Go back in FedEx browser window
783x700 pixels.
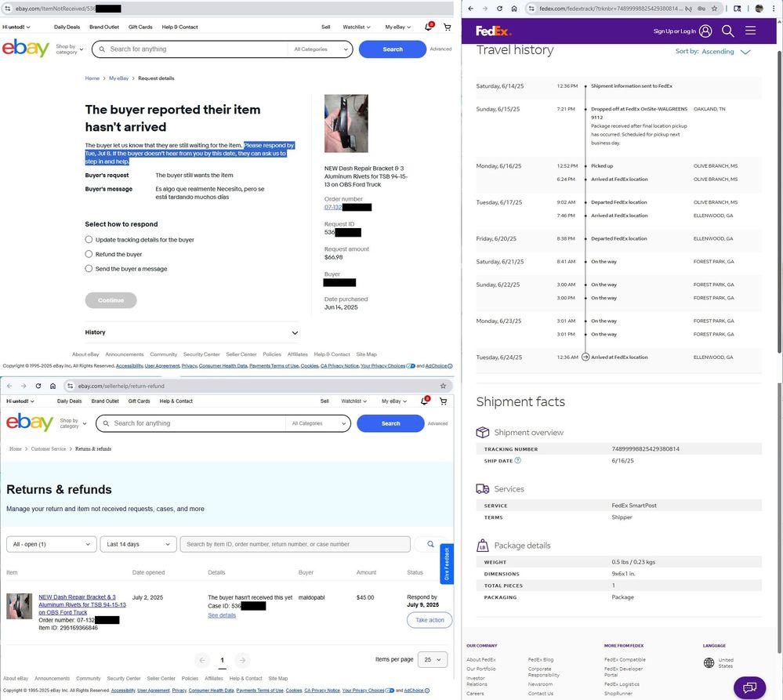click(470, 9)
